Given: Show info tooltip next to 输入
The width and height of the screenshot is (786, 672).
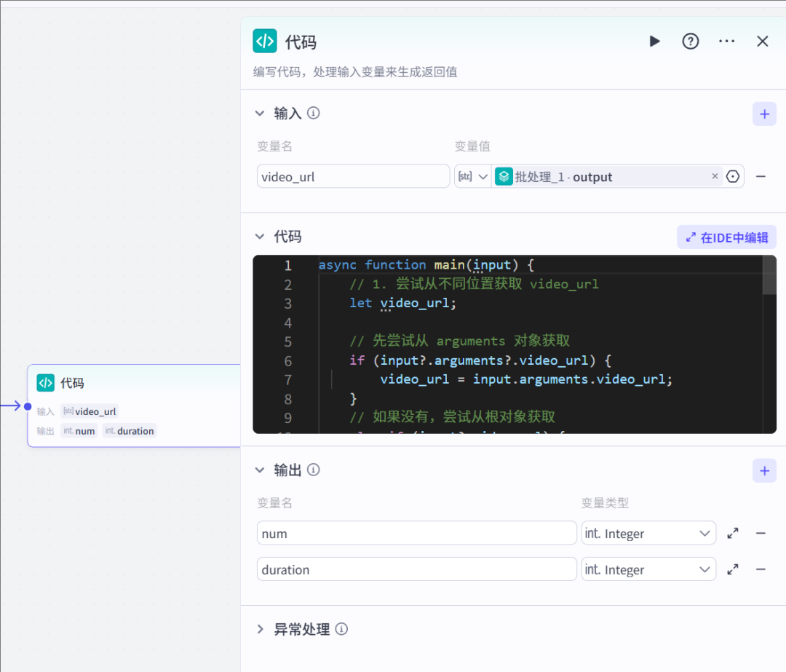Looking at the screenshot, I should click(313, 113).
